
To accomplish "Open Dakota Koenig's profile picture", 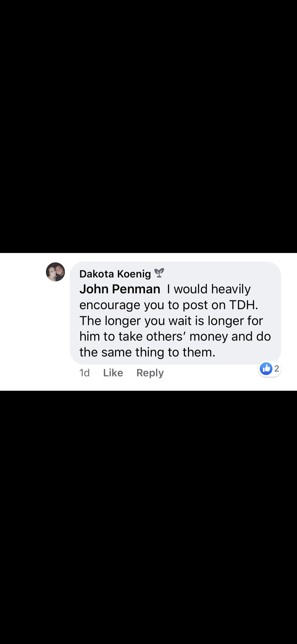I will click(x=55, y=272).
